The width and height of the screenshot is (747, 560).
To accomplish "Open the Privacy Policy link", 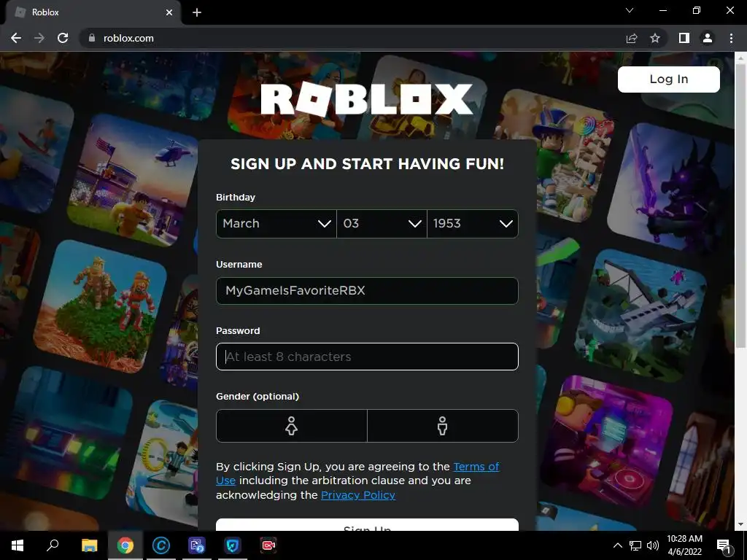I will coord(358,495).
